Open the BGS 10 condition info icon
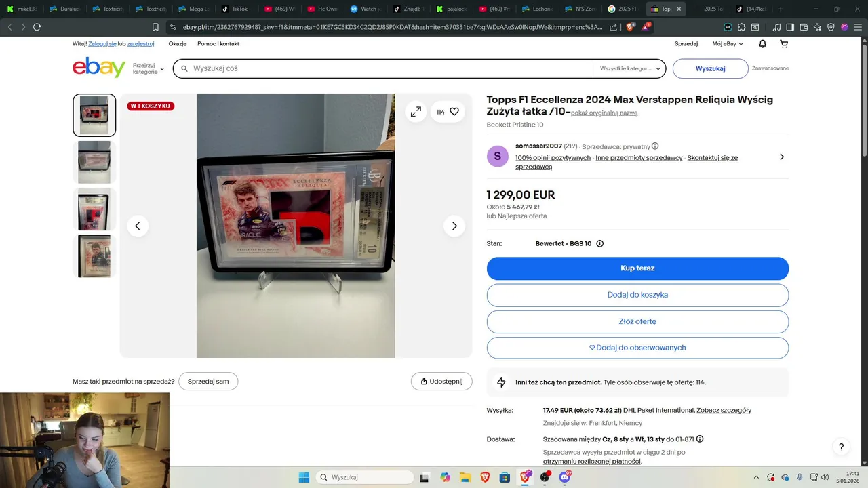Image resolution: width=868 pixels, height=488 pixels. (599, 243)
